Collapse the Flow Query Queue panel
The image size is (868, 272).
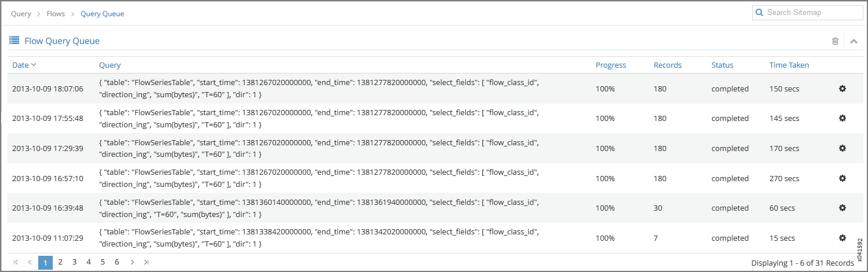click(854, 41)
